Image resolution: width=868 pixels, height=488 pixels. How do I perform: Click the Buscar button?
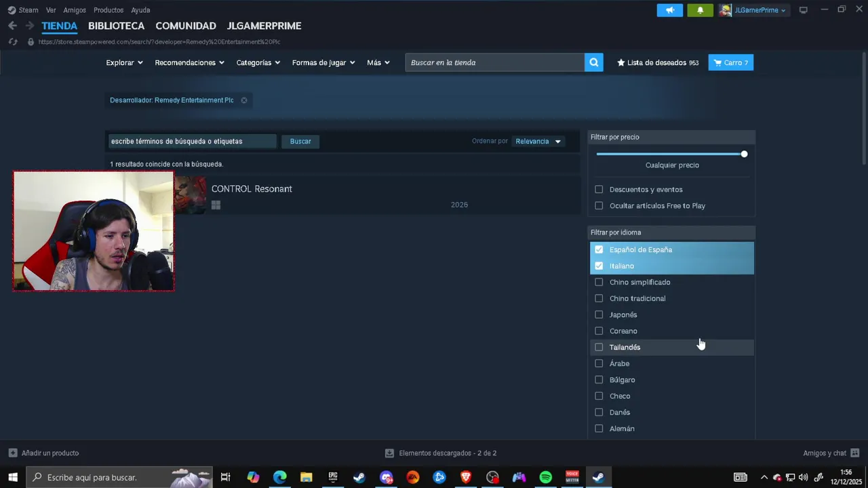(300, 141)
